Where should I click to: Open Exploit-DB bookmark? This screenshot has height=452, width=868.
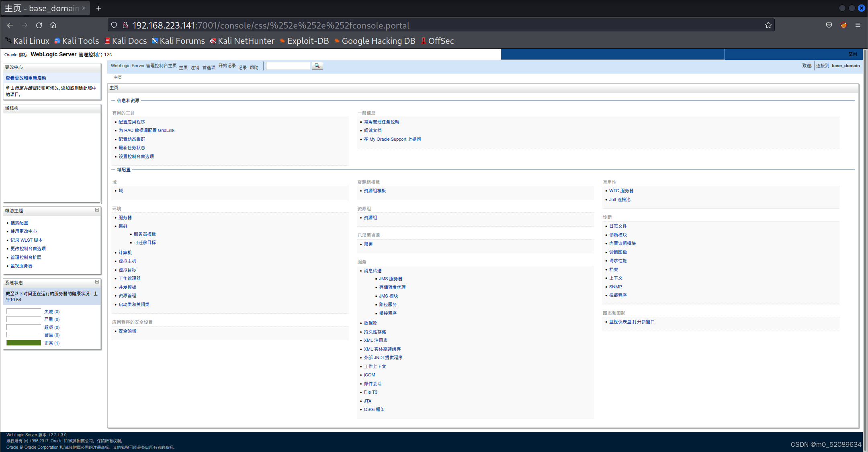[304, 41]
